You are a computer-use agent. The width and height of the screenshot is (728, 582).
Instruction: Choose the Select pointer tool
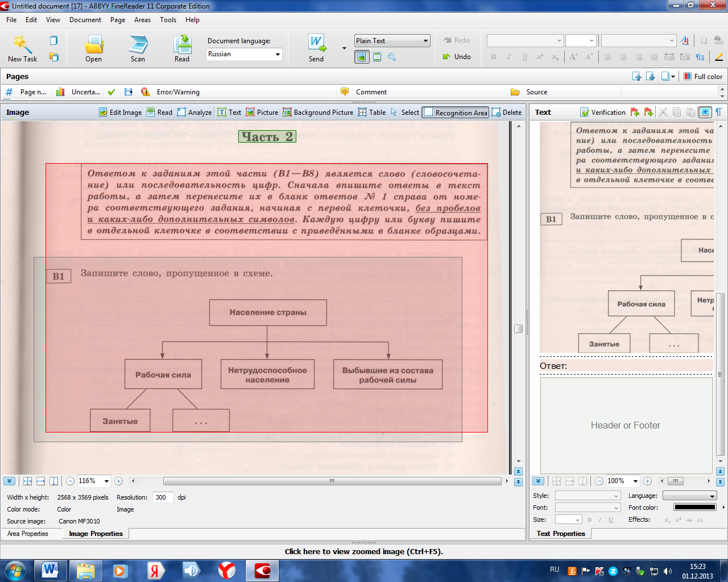[405, 113]
